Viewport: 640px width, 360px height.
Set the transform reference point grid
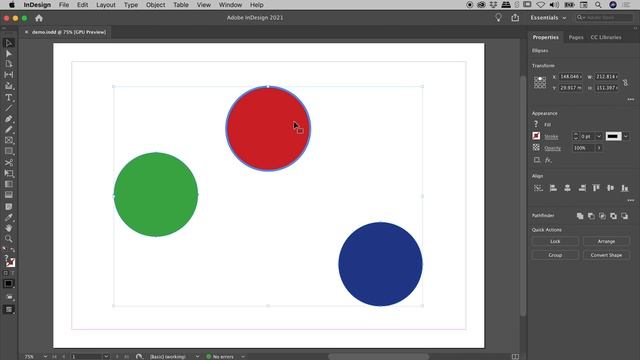pyautogui.click(x=540, y=82)
